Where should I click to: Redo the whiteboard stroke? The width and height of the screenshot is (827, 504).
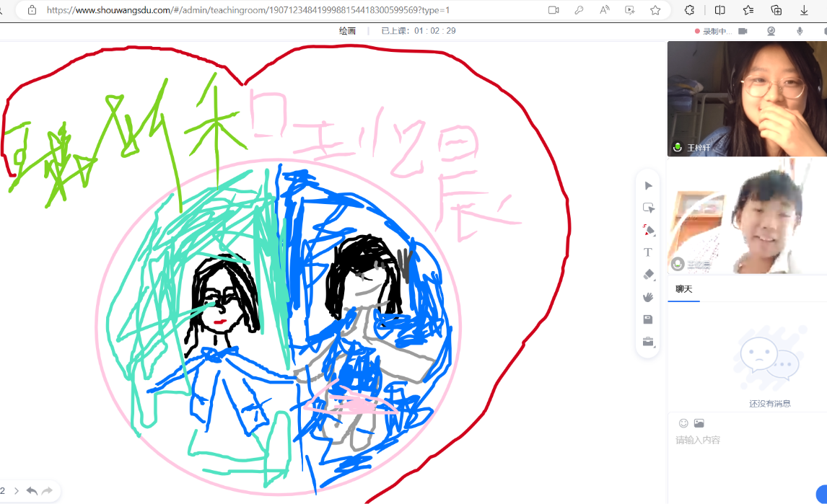(x=47, y=491)
